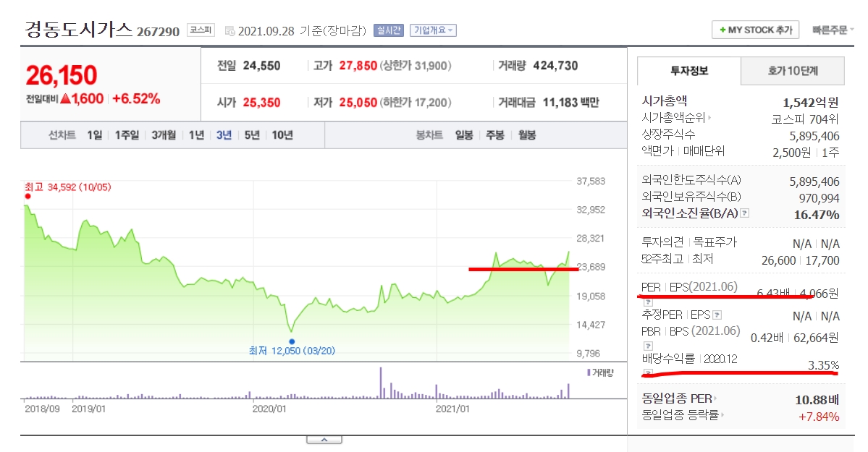Click the 동일업종 PER 10.88배 value
Viewport: 868px width, 452px height.
tap(817, 399)
